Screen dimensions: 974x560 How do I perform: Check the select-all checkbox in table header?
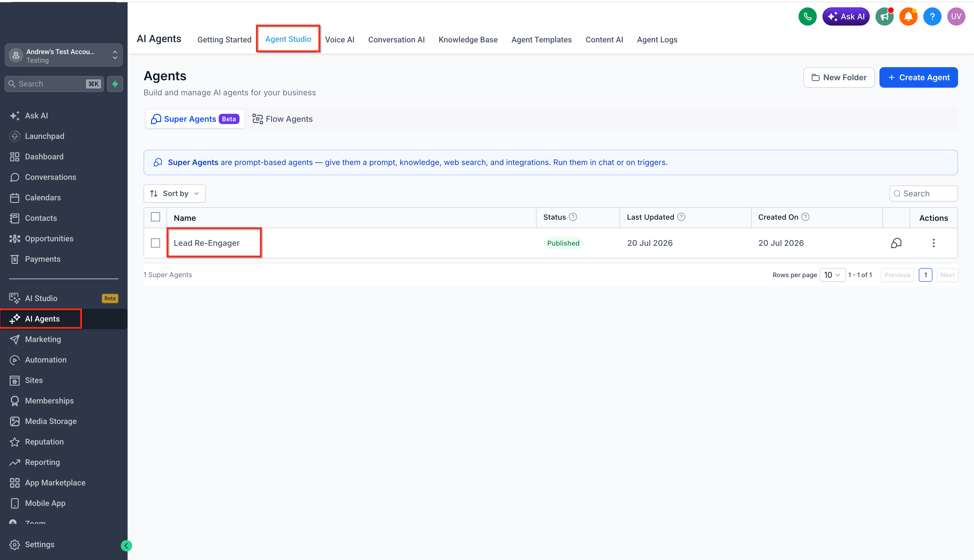tap(155, 217)
